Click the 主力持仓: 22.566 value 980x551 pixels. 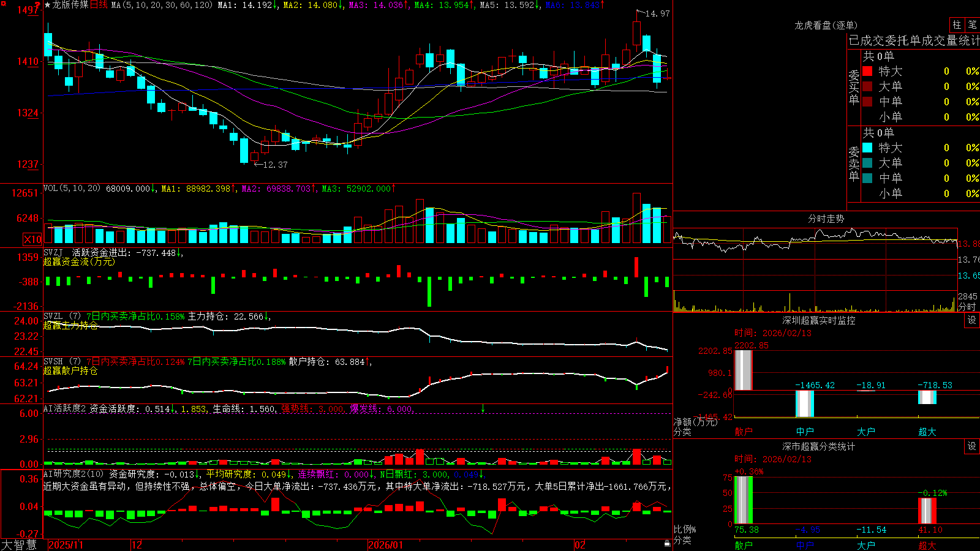[225, 317]
